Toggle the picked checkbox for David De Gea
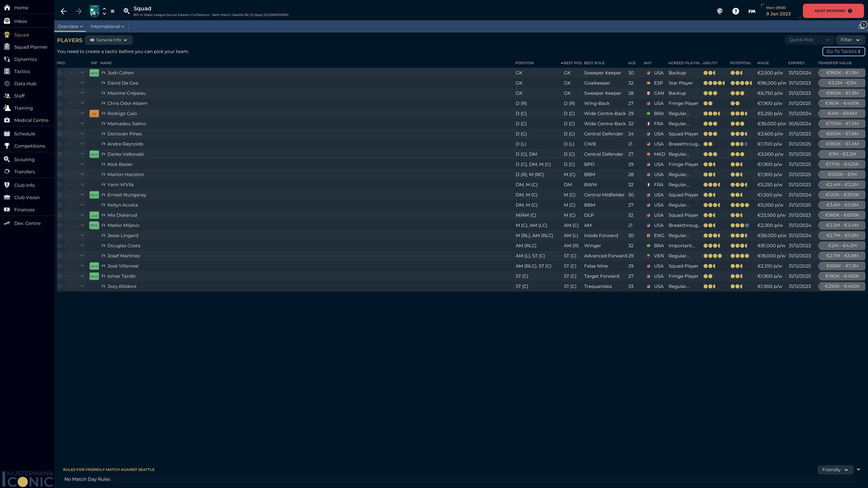This screenshot has width=868, height=488. (x=60, y=84)
